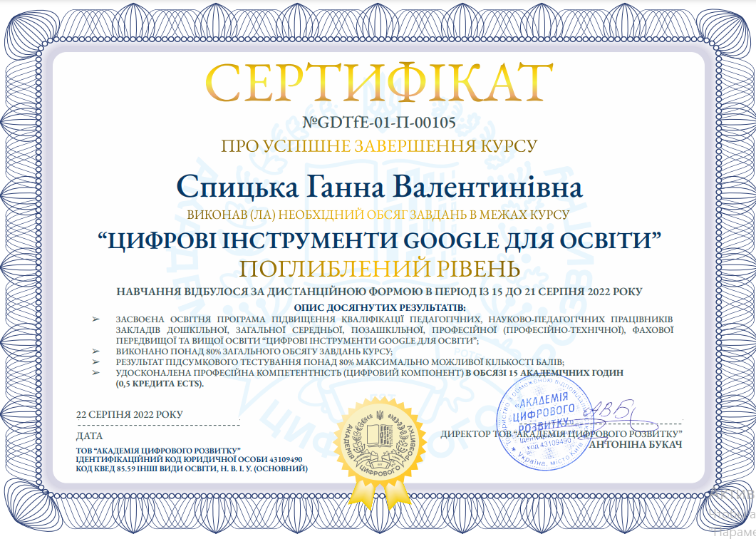Click the line ДИРЕКТОР ТОВ "АКАДЕМІЯ ЦИФРОВОГО РОЗВИТКУ"
The image size is (756, 539).
click(x=561, y=434)
